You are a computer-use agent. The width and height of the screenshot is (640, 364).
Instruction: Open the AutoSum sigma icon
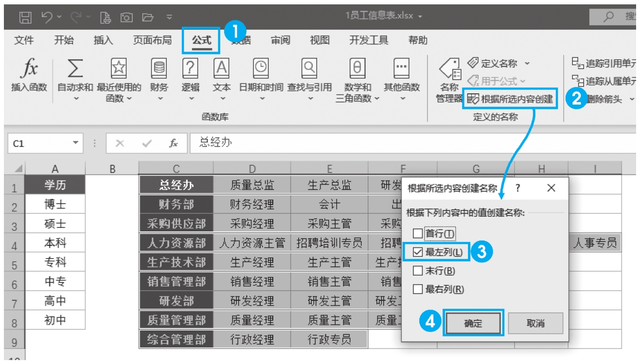(75, 69)
